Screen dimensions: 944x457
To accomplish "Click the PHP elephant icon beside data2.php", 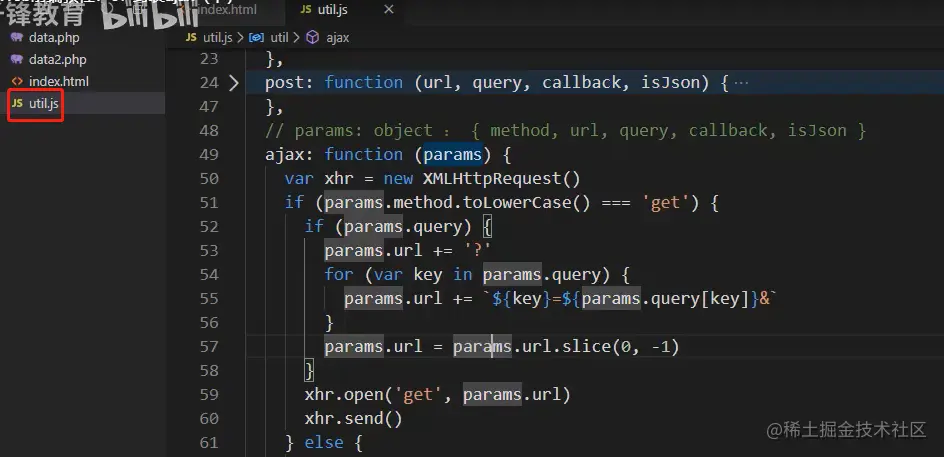I will [17, 60].
